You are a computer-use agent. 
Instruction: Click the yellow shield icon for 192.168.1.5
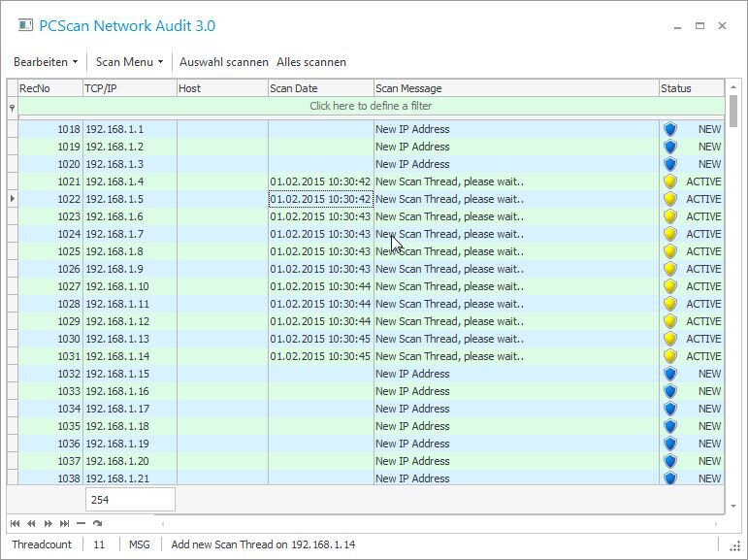[x=670, y=199]
